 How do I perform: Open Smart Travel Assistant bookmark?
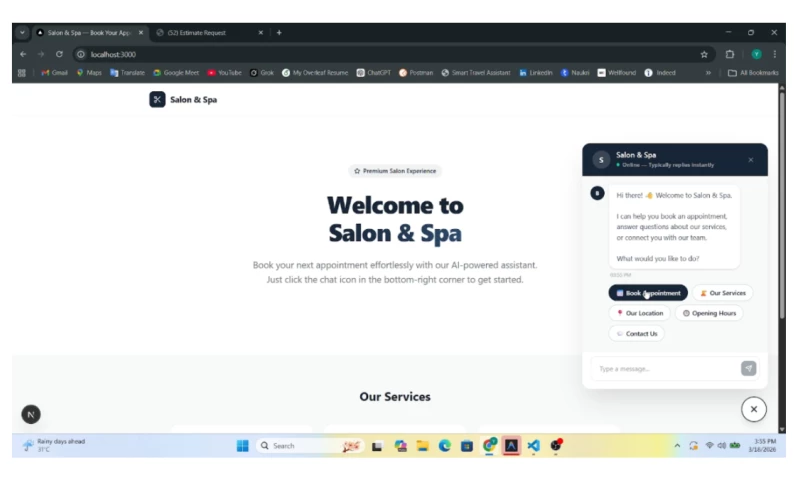click(476, 73)
